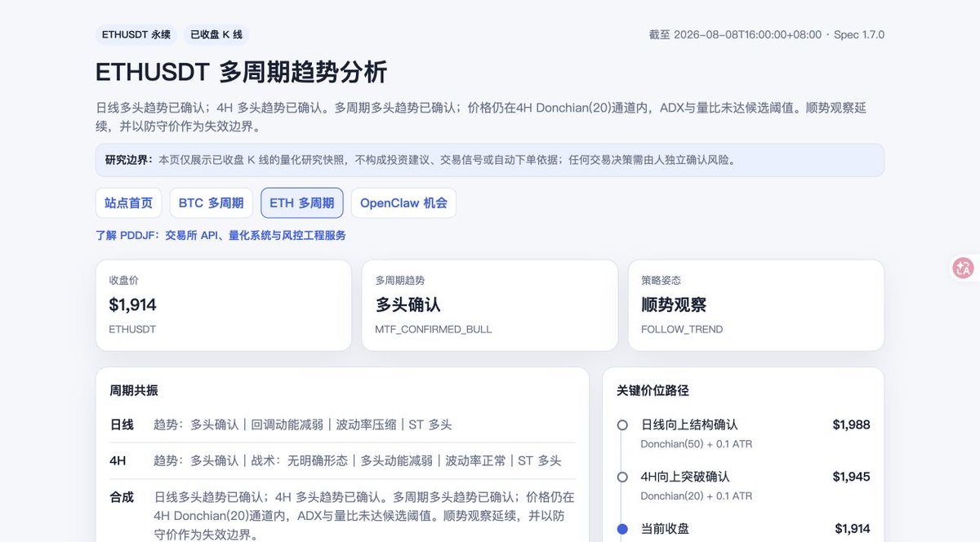The width and height of the screenshot is (980, 542).
Task: Select the ETH 多周期 tab
Action: click(x=302, y=203)
